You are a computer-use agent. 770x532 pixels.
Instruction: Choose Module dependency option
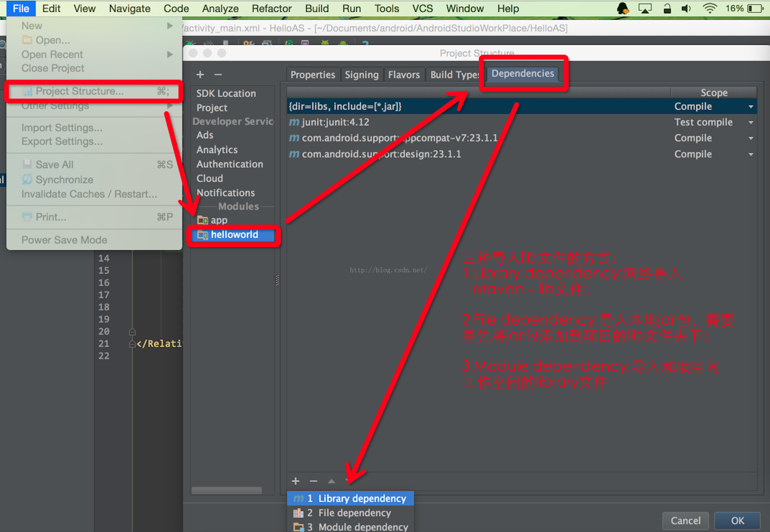point(350,526)
